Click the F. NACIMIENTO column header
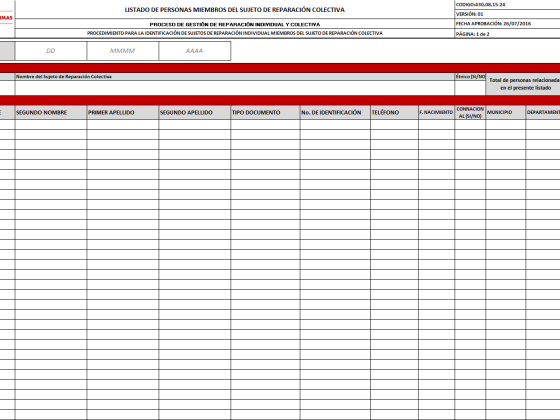The height and width of the screenshot is (420, 560). pyautogui.click(x=436, y=112)
